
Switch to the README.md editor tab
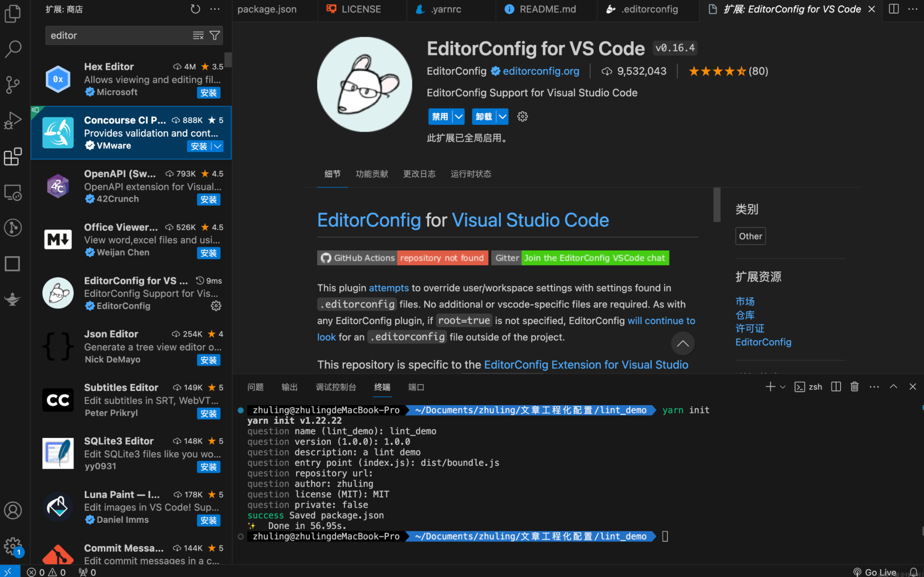pos(547,9)
